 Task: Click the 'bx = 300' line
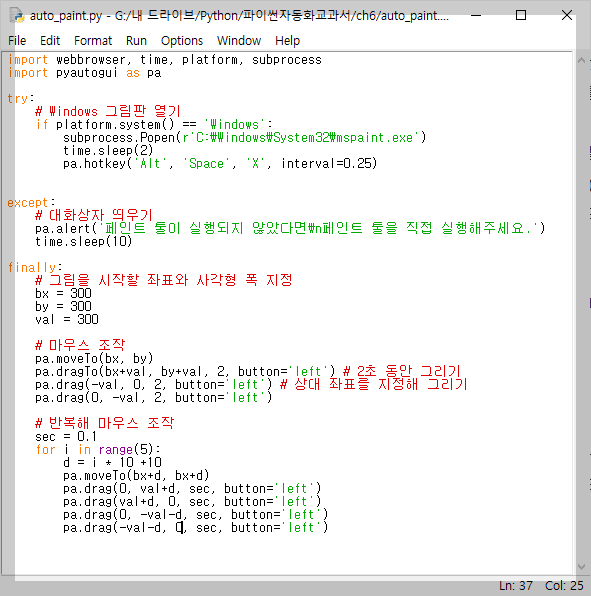pyautogui.click(x=63, y=293)
